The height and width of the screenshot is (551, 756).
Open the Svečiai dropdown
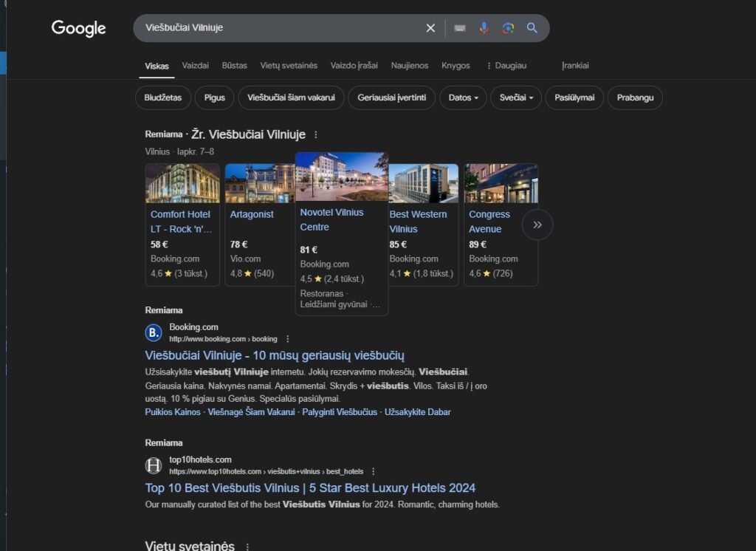(516, 98)
